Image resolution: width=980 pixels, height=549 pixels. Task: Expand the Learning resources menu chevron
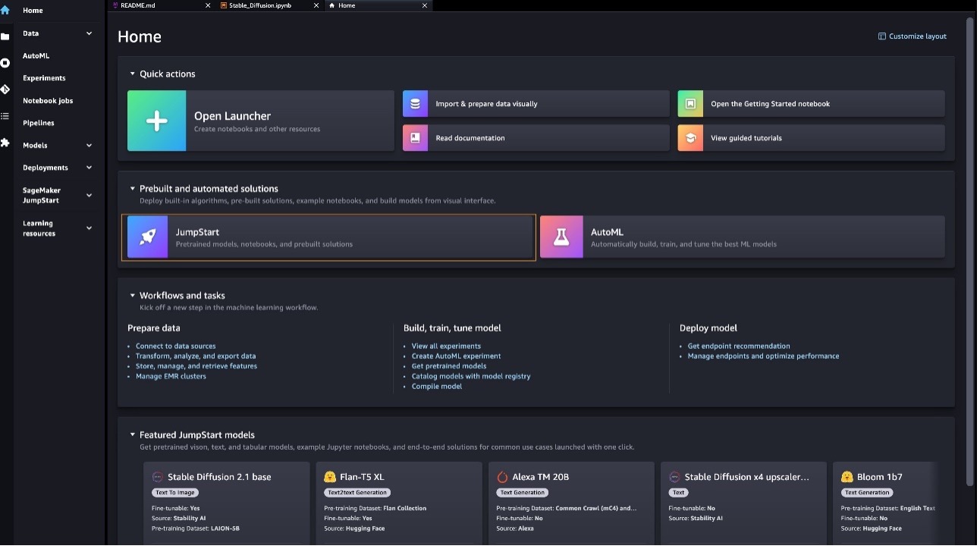coord(90,228)
